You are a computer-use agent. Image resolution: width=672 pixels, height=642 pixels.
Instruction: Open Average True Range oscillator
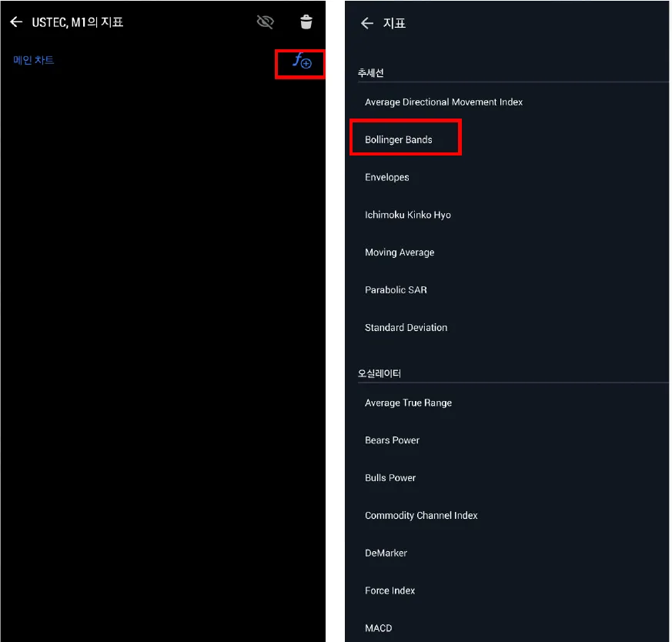click(408, 403)
